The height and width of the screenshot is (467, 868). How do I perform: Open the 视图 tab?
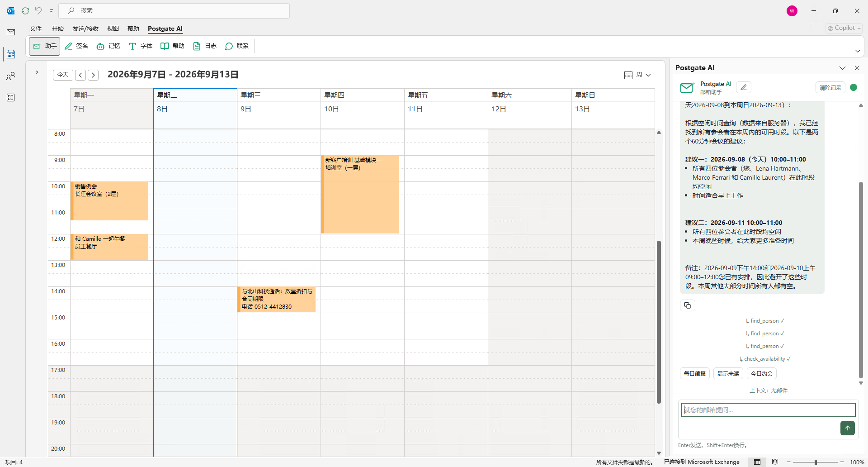point(113,29)
